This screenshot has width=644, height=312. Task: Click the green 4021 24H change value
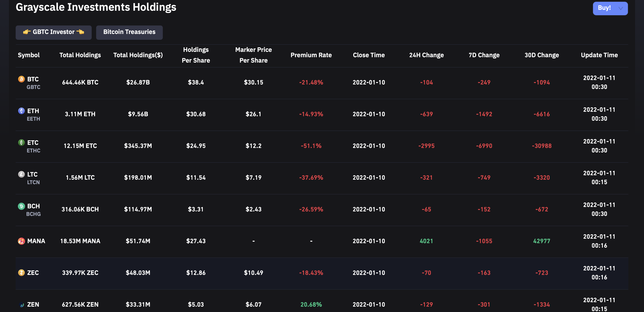(x=426, y=241)
